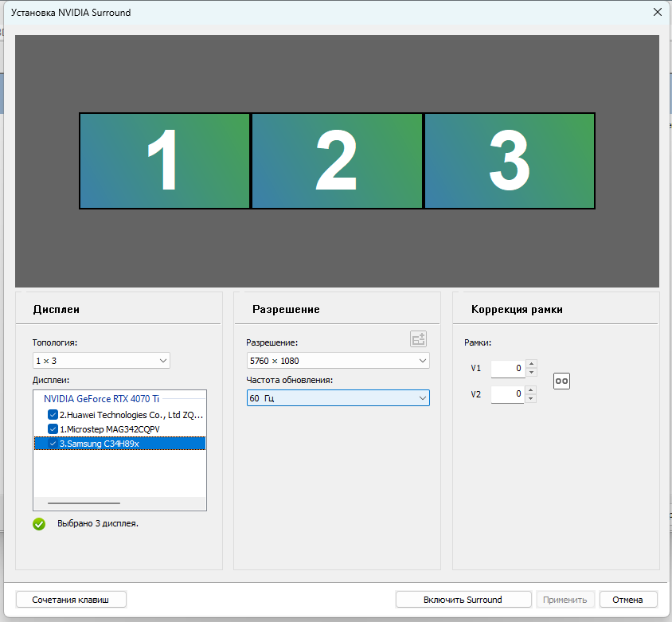Toggle the Samsung C34H89x display checkbox
The width and height of the screenshot is (672, 622).
(53, 444)
